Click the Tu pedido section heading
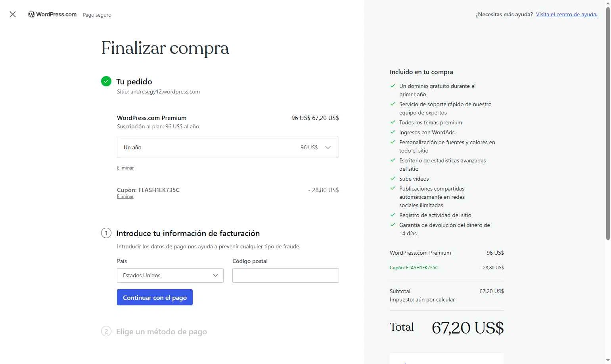This screenshot has height=364, width=611. (134, 82)
